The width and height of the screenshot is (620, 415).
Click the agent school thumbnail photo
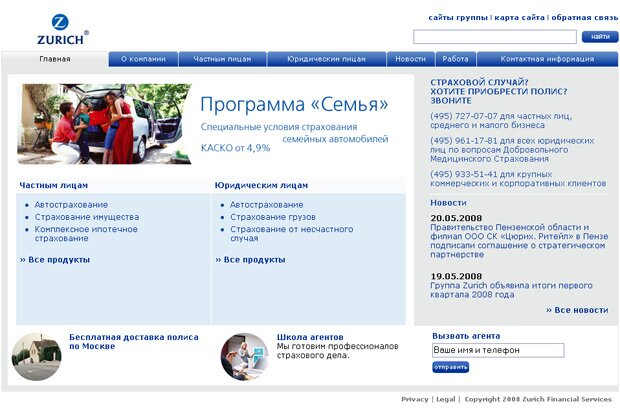tap(244, 355)
